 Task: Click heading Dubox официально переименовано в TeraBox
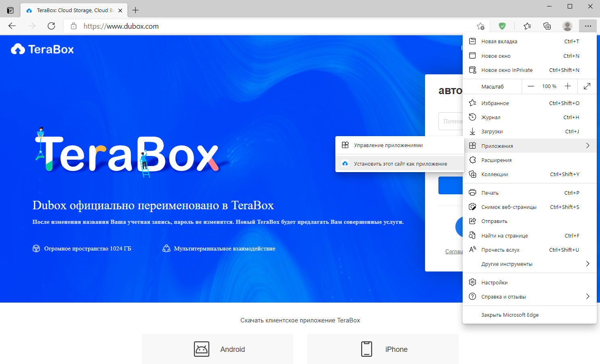click(x=153, y=205)
